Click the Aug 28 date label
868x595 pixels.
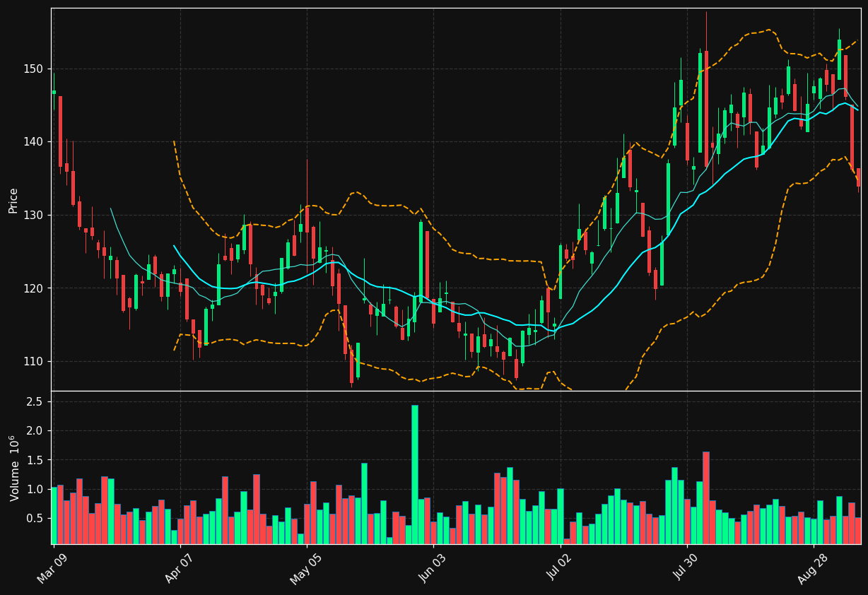click(x=813, y=567)
